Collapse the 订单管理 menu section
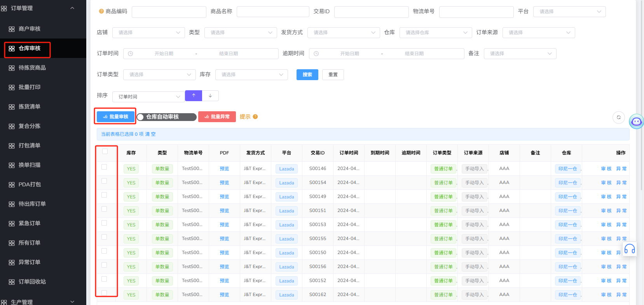The image size is (644, 305). pyautogui.click(x=72, y=8)
